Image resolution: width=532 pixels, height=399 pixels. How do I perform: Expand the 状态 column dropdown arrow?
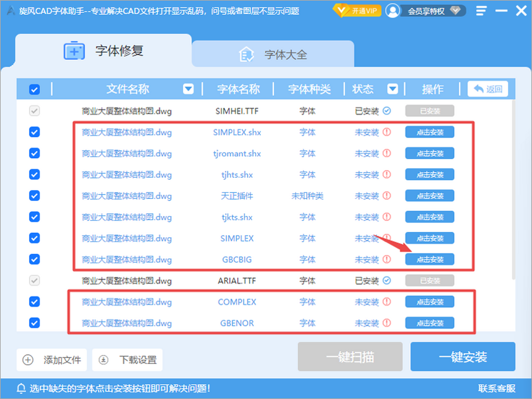click(392, 89)
